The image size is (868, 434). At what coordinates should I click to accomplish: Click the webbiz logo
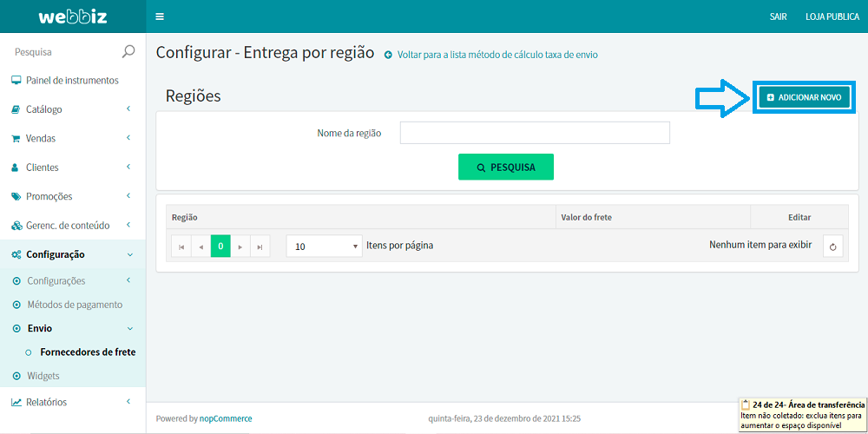(x=72, y=16)
